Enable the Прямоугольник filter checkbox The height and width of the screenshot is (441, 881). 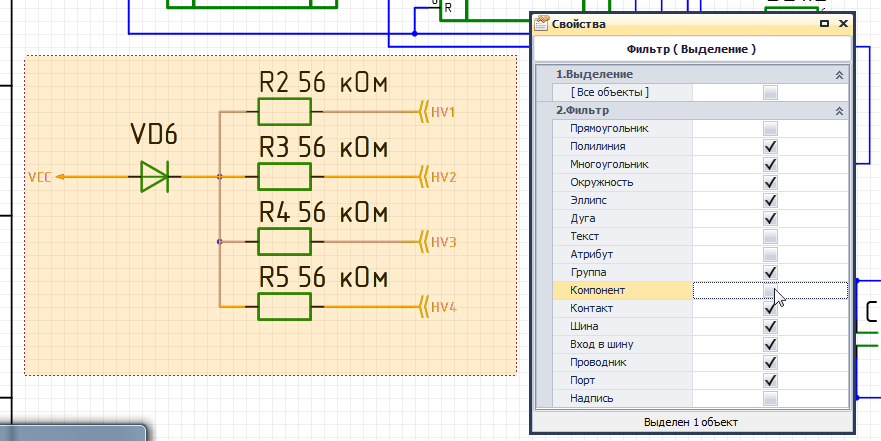click(770, 129)
